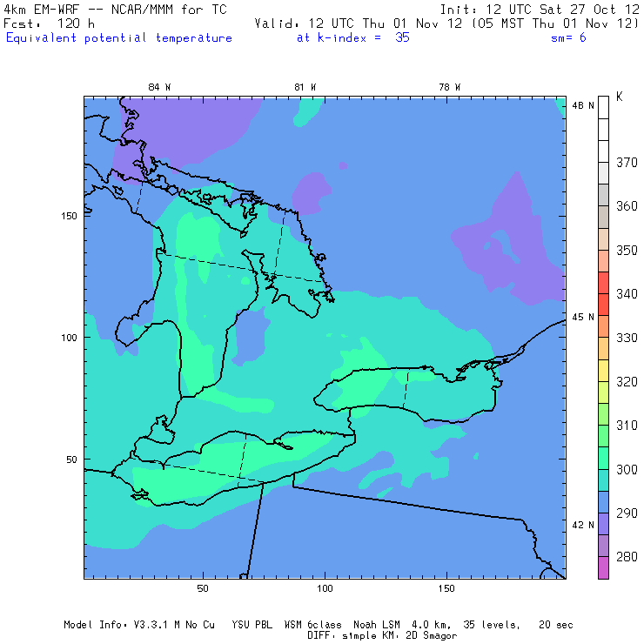This screenshot has height=644, width=644.
Task: Click the '84 W' longitude label
Action: 159,87
